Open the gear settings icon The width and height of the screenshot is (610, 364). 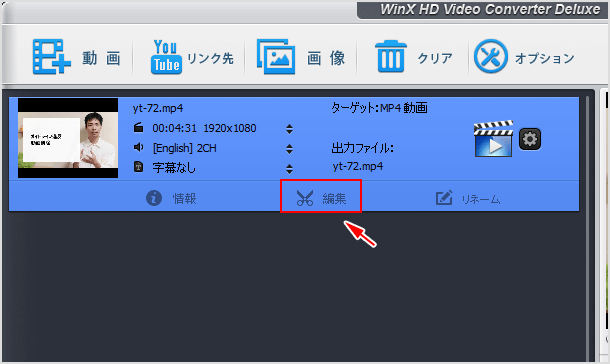click(530, 139)
